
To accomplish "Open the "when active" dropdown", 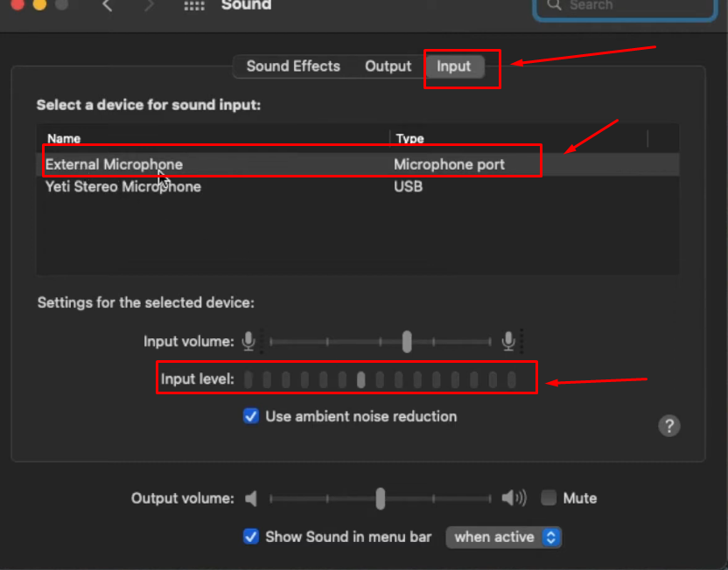I will click(x=504, y=537).
